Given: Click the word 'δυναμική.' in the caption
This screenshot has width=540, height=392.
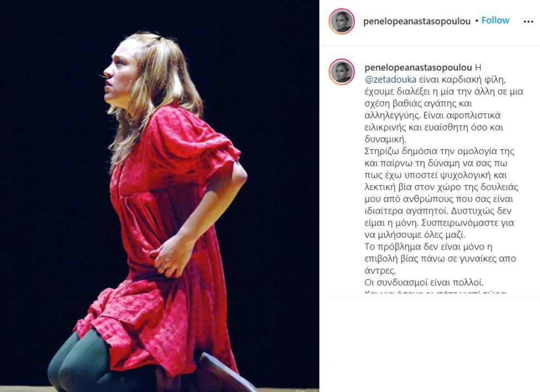Looking at the screenshot, I should click(x=385, y=139).
